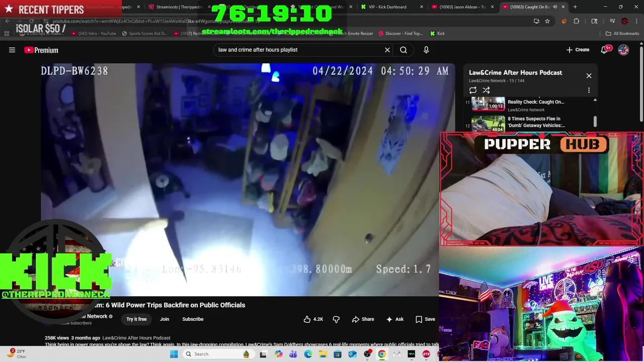The image size is (644, 362).
Task: Open All Bookmarks folder
Action: coord(622,34)
